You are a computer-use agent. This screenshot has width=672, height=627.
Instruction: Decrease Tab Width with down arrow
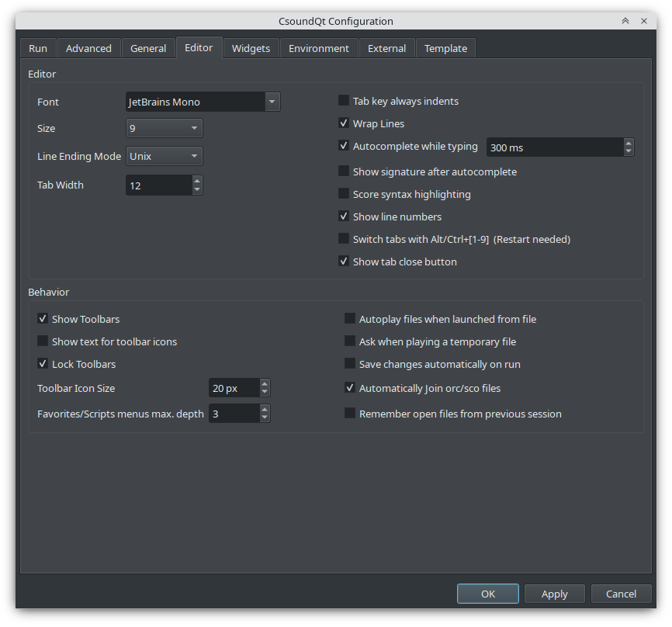tap(197, 190)
